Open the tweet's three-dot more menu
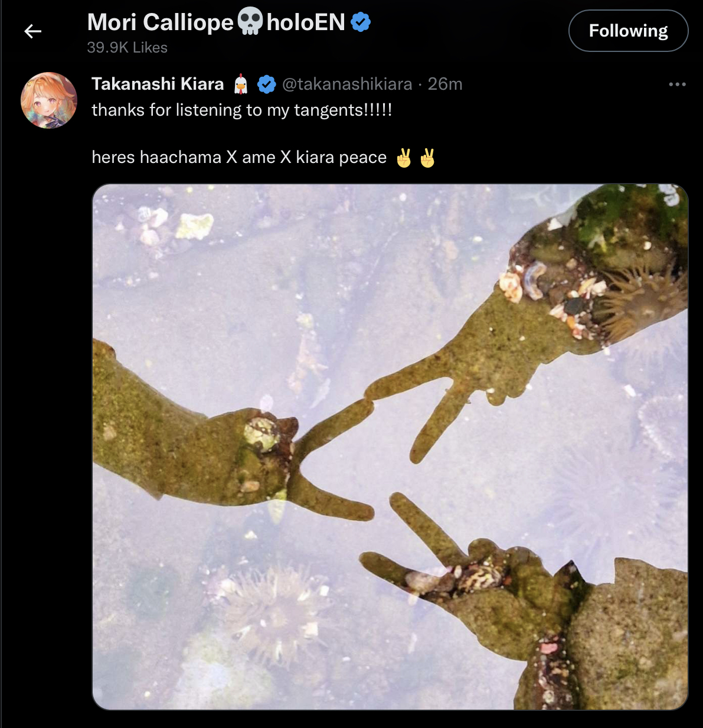Viewport: 703px width, 728px height. coord(677,84)
